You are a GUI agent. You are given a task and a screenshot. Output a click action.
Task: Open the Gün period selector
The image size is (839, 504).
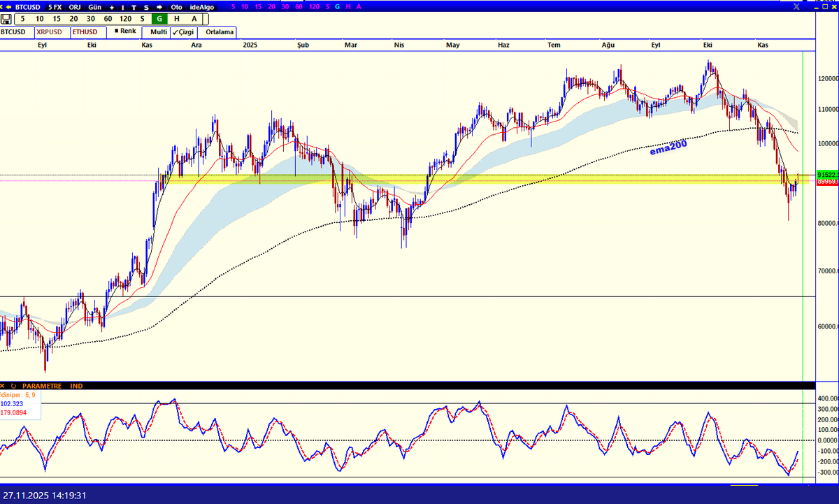[x=95, y=6]
